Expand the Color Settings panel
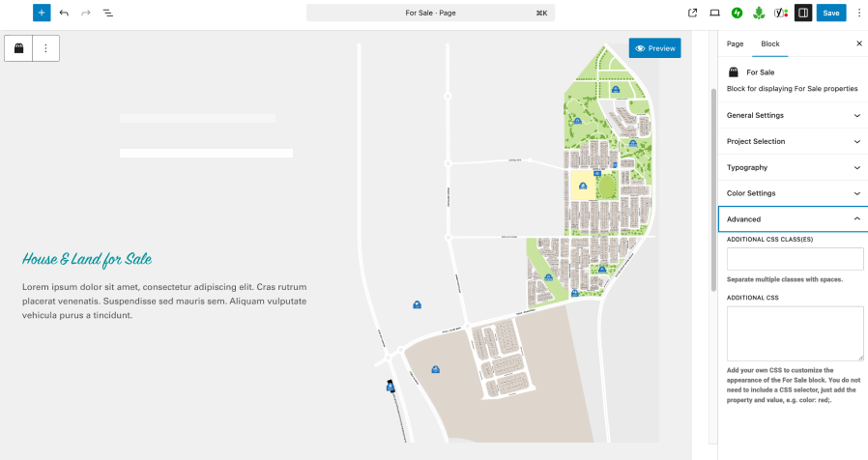The width and height of the screenshot is (868, 460). point(793,193)
